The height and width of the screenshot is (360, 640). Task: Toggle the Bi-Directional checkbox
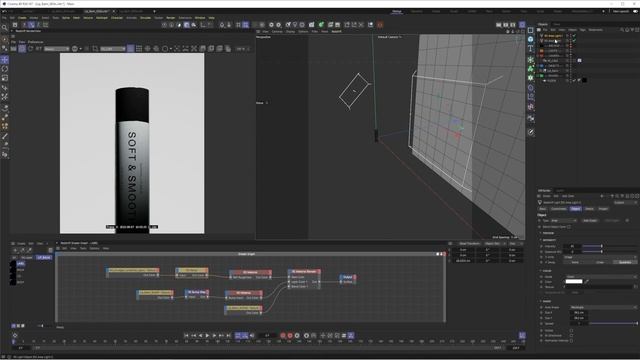click(x=571, y=336)
